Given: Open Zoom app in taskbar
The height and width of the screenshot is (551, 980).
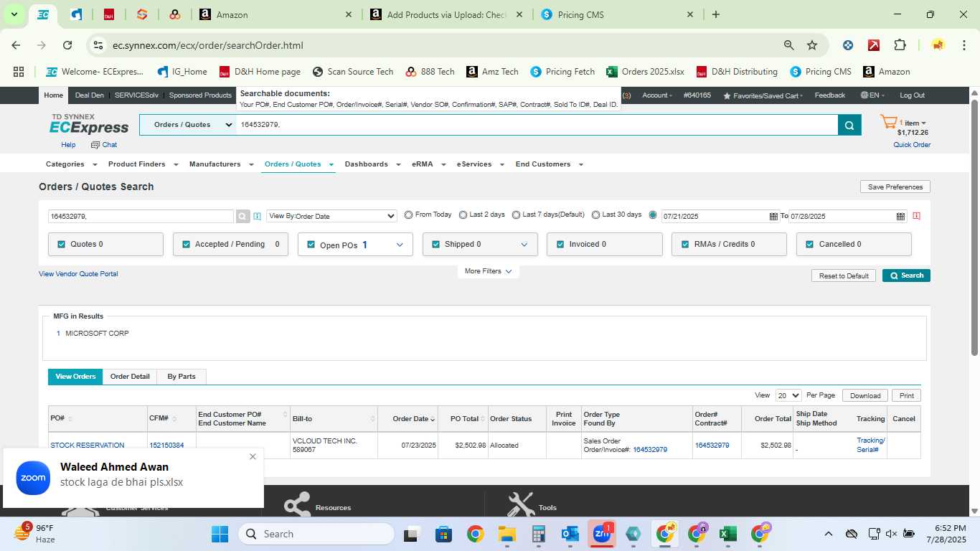Looking at the screenshot, I should (601, 534).
